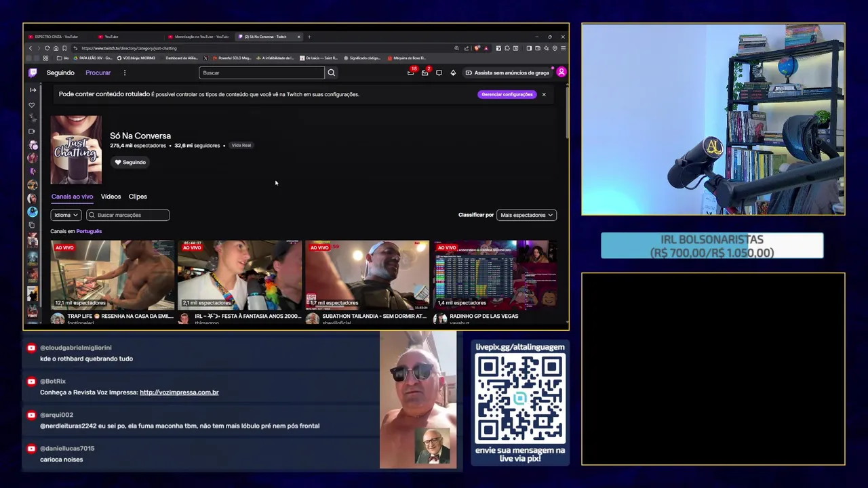Open the TRAP LIFE stream thumbnail
The image size is (868, 488).
(x=112, y=274)
